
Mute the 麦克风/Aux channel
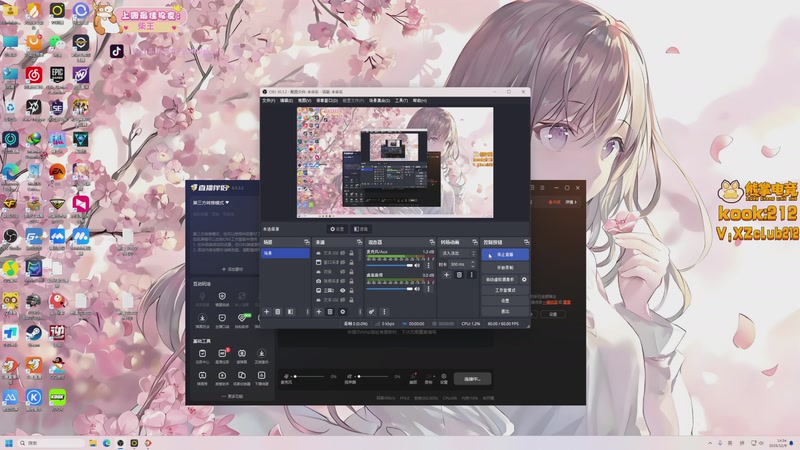417,265
